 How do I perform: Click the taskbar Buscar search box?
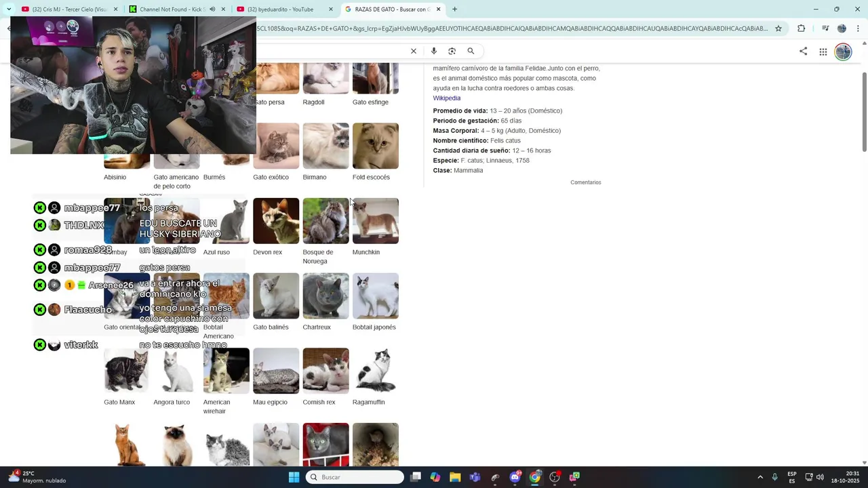355,477
